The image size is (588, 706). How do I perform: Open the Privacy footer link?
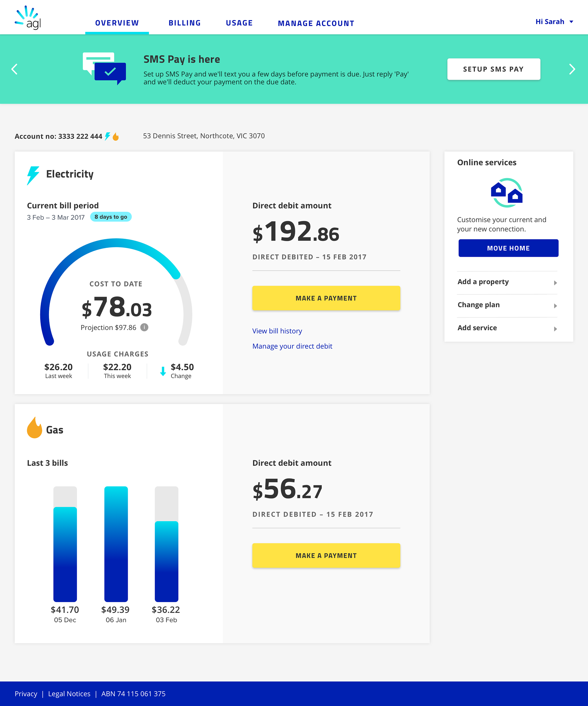point(26,694)
